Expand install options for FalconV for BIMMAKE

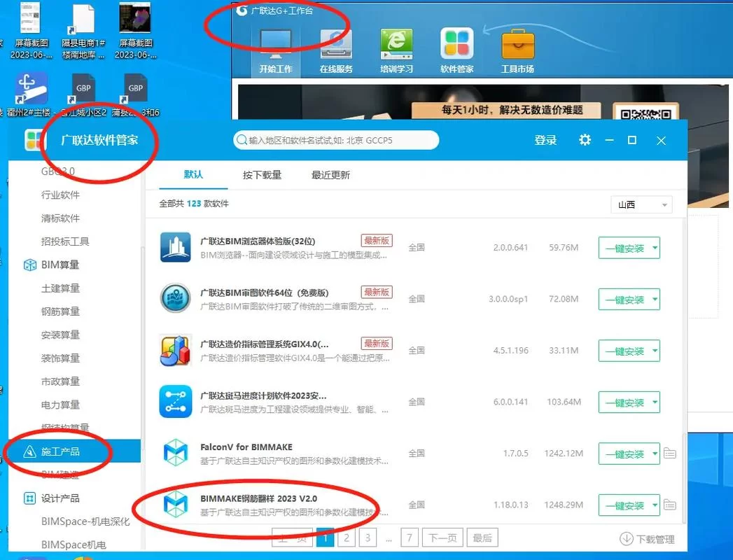pyautogui.click(x=655, y=454)
